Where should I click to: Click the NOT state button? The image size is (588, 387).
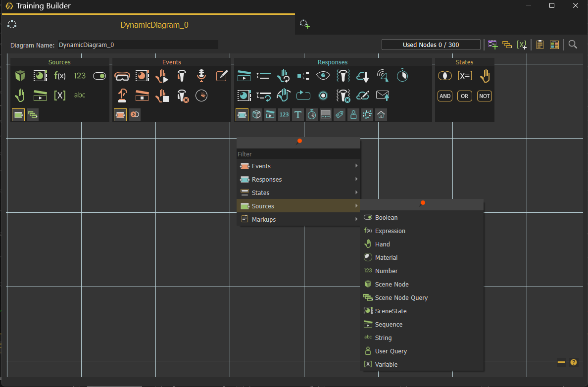pyautogui.click(x=484, y=96)
